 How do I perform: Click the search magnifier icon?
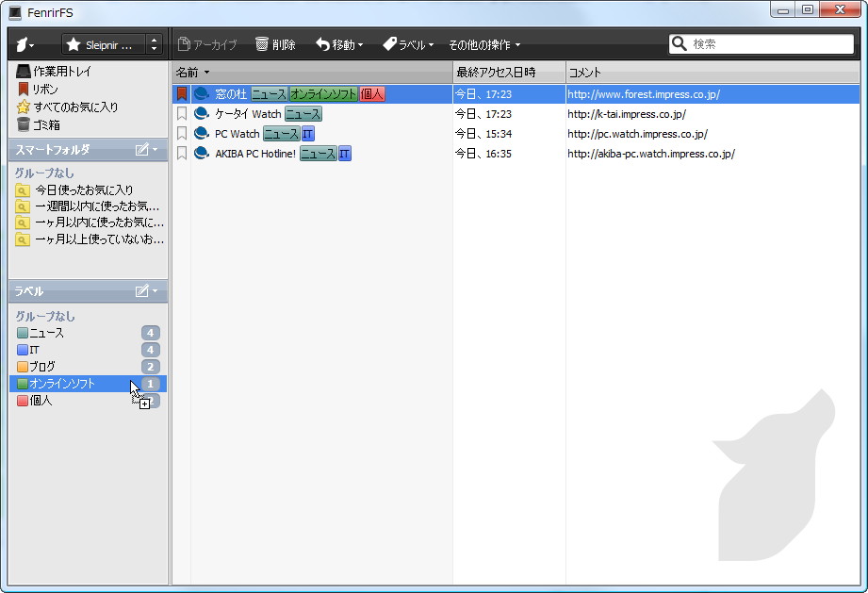(x=679, y=43)
